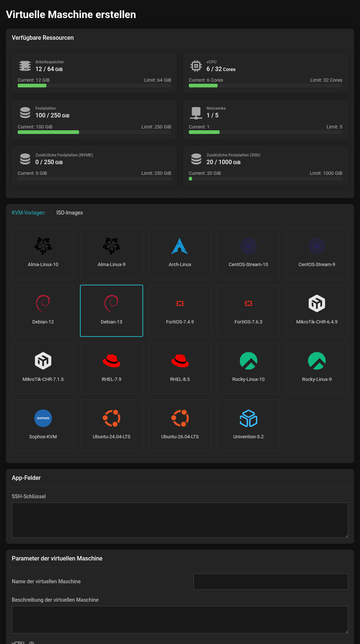Choose the FortiOS-7.6.3 template
Image resolution: width=360 pixels, height=644 pixels.
pyautogui.click(x=248, y=311)
